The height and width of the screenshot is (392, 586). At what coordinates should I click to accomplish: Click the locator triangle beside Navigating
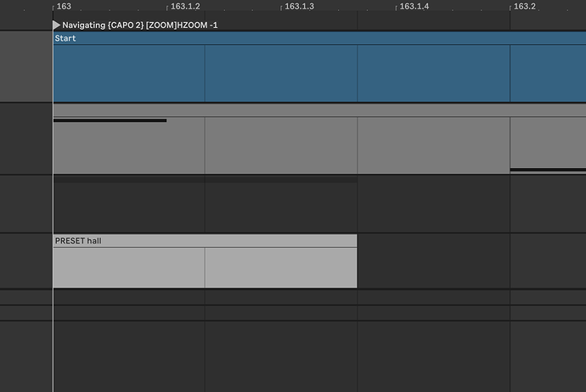(56, 25)
